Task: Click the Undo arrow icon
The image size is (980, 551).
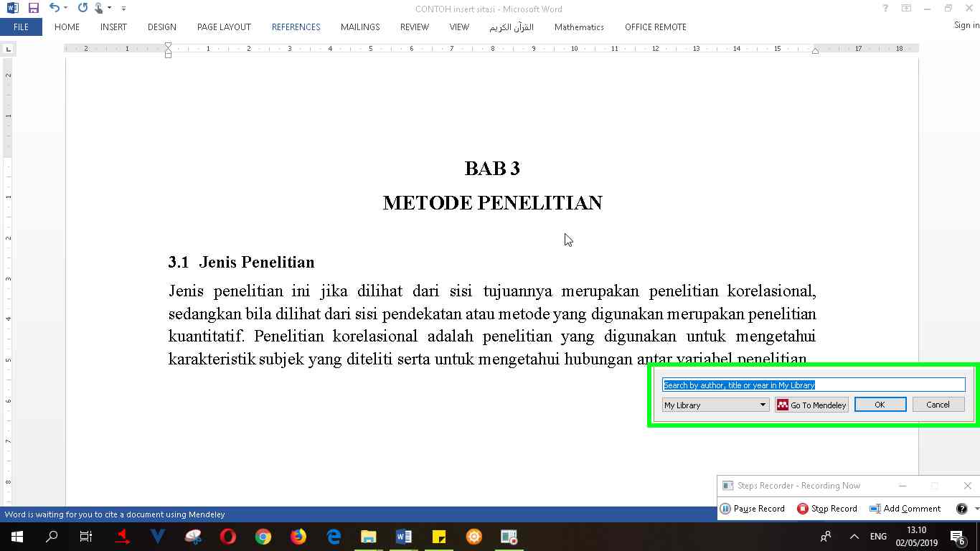Action: 54,9
